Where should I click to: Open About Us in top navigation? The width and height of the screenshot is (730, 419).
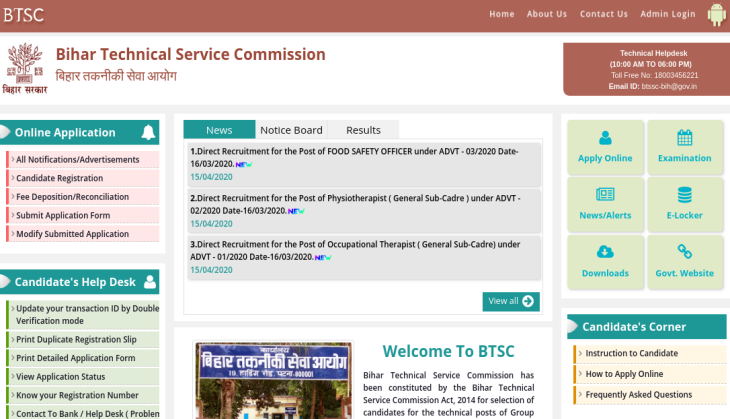pyautogui.click(x=547, y=14)
